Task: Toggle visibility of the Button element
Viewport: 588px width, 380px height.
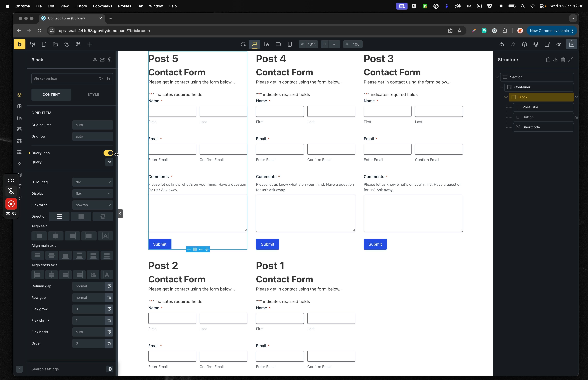Action: pos(576,117)
